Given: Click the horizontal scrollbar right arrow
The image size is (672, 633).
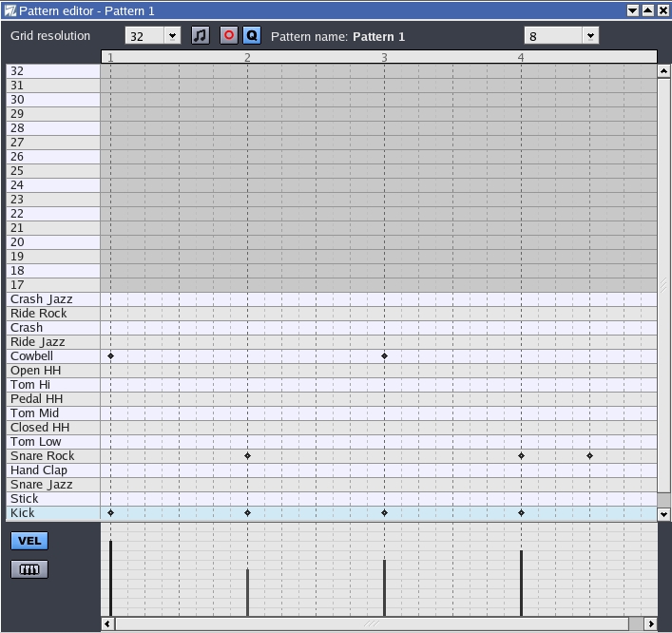Looking at the screenshot, I should coord(650,623).
